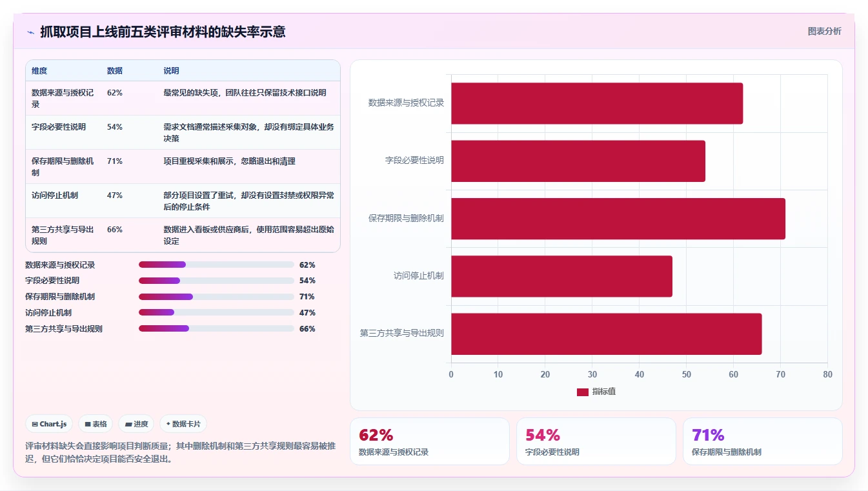Screen dimensions: 868x491
Task: Click the 维度 column header
Action: click(x=39, y=71)
